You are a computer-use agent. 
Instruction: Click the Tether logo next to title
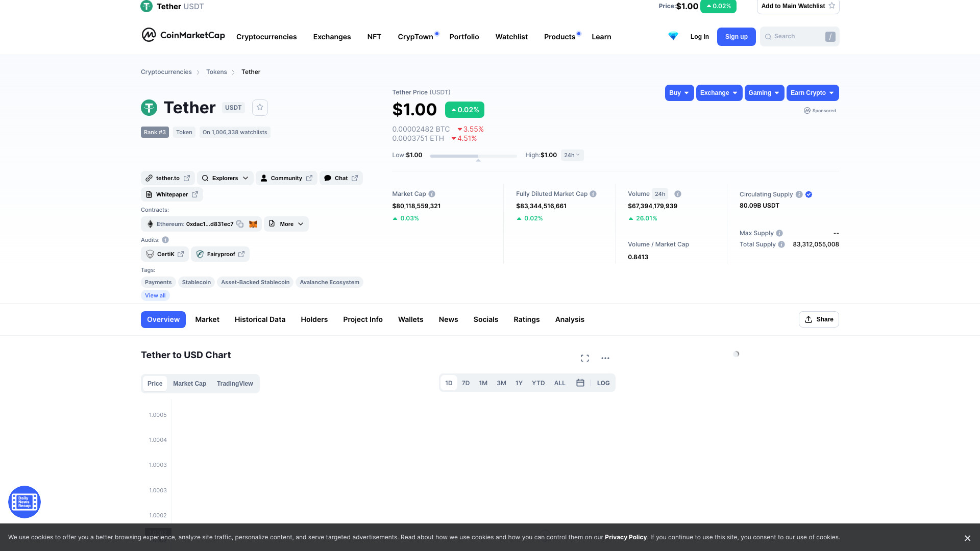pyautogui.click(x=149, y=108)
